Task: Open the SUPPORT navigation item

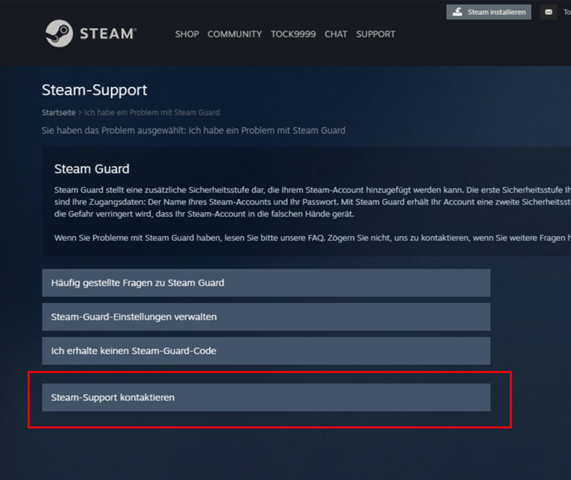Action: point(375,34)
